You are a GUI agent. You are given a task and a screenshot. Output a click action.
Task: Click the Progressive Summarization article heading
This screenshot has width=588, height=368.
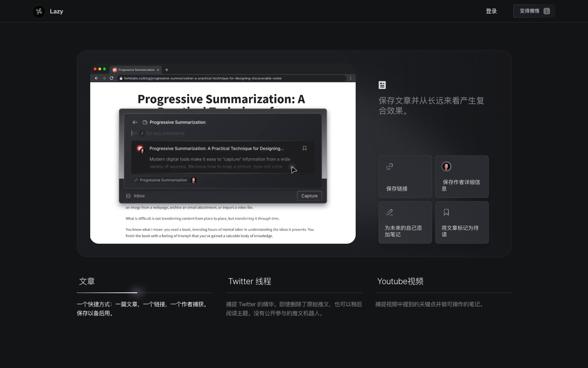(x=221, y=100)
